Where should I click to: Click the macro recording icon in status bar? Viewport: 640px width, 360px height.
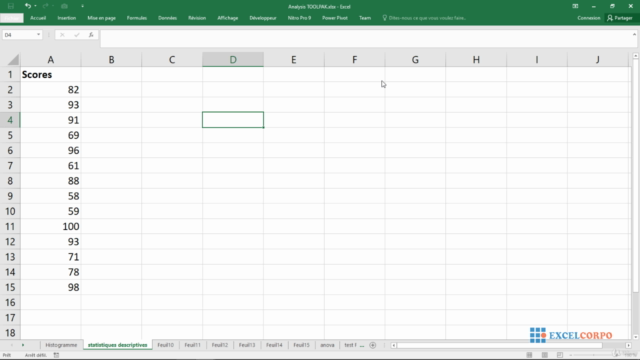(x=56, y=355)
